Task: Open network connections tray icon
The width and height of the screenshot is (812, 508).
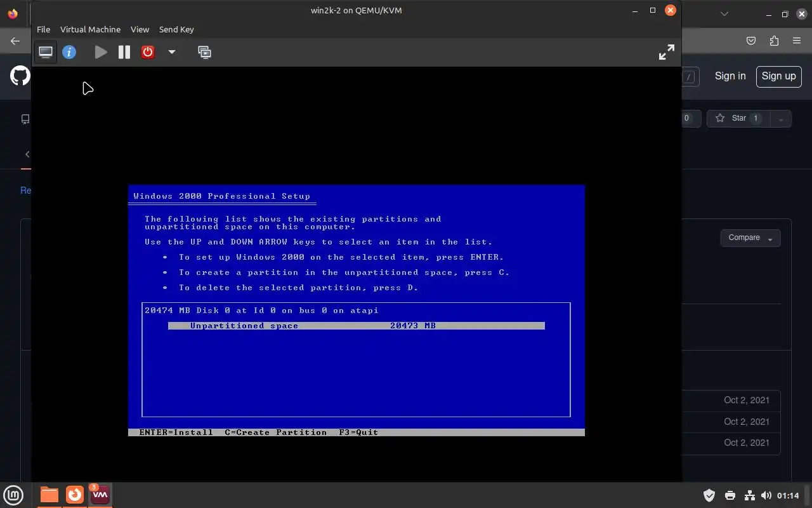Action: (749, 495)
